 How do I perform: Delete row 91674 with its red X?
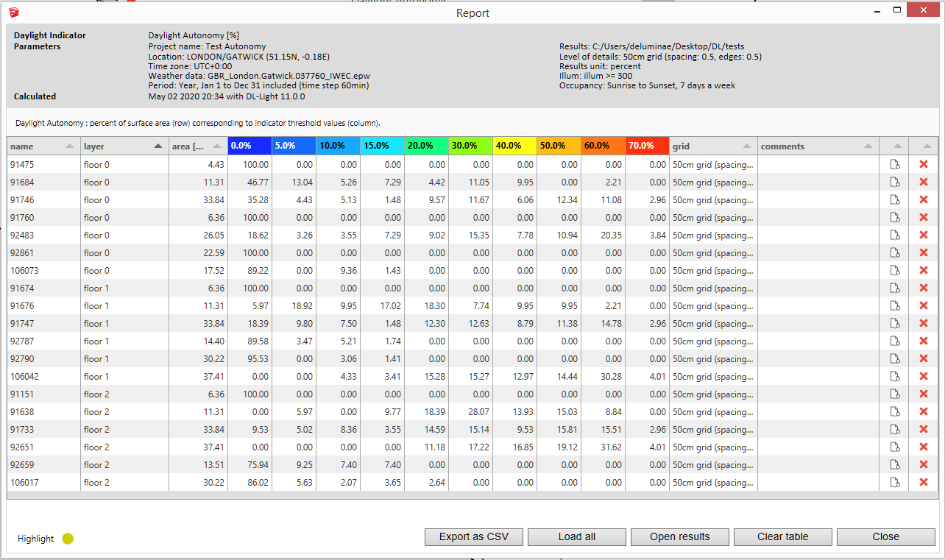click(x=924, y=288)
